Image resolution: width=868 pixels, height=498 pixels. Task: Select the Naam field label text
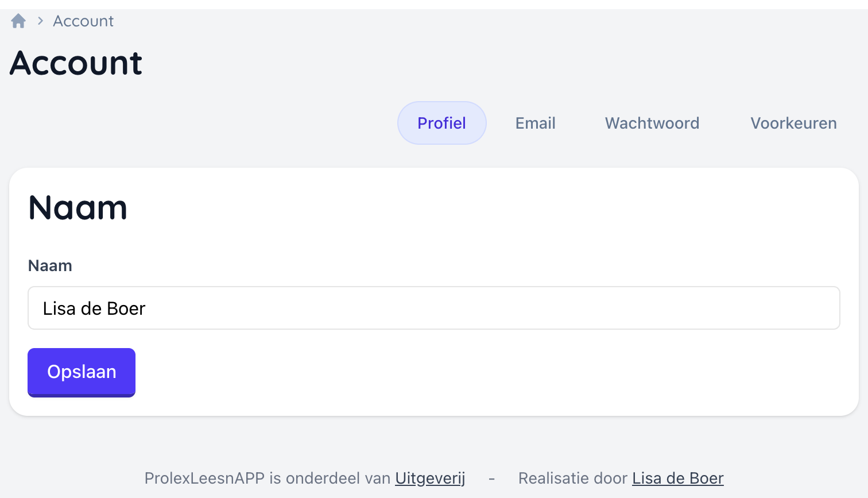point(49,265)
